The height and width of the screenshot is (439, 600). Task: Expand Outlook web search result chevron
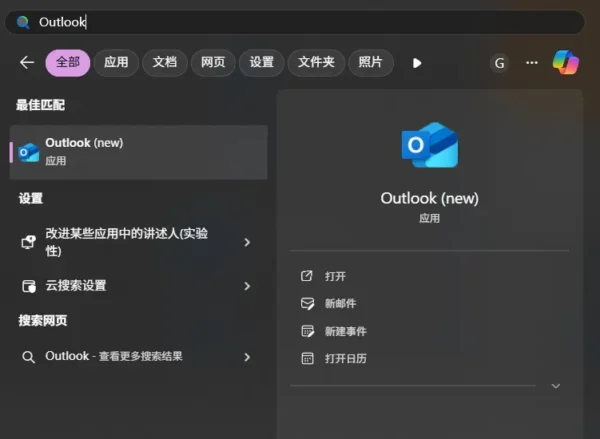tap(247, 357)
